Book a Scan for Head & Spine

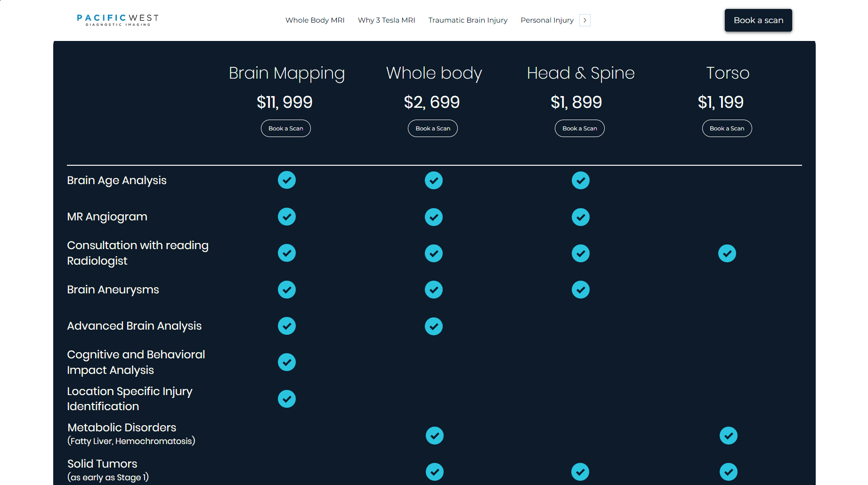click(x=580, y=129)
